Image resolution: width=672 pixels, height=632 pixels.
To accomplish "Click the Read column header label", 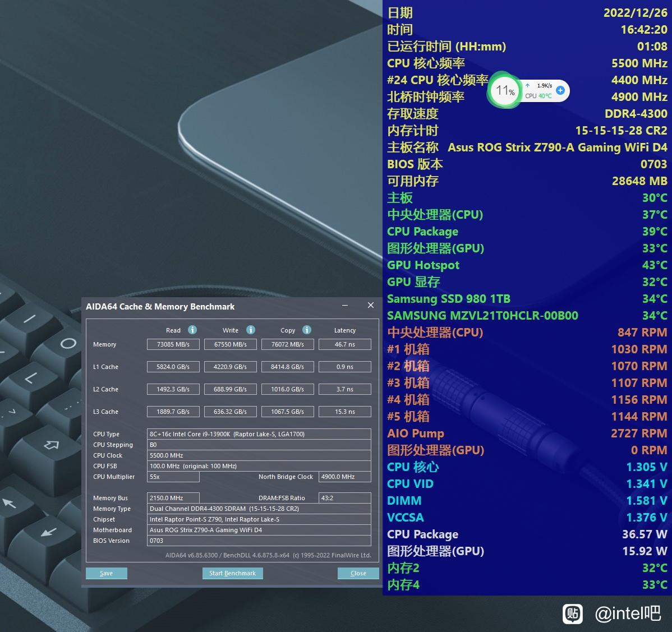I will coord(173,330).
